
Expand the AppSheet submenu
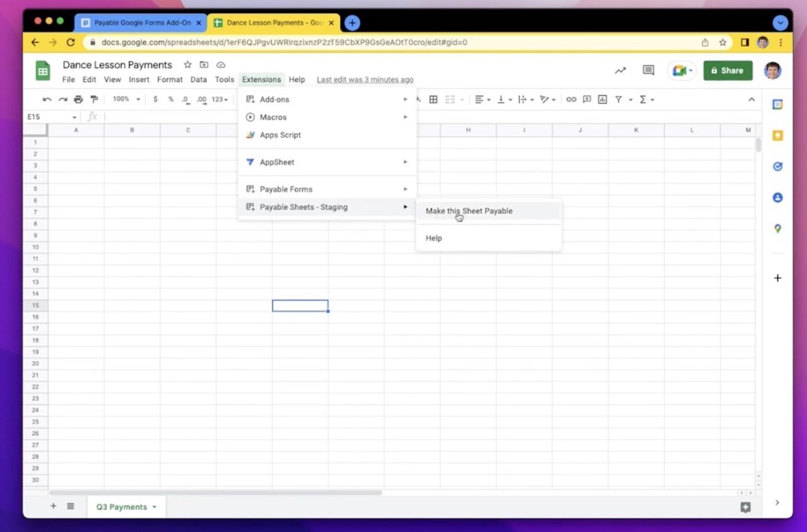327,162
